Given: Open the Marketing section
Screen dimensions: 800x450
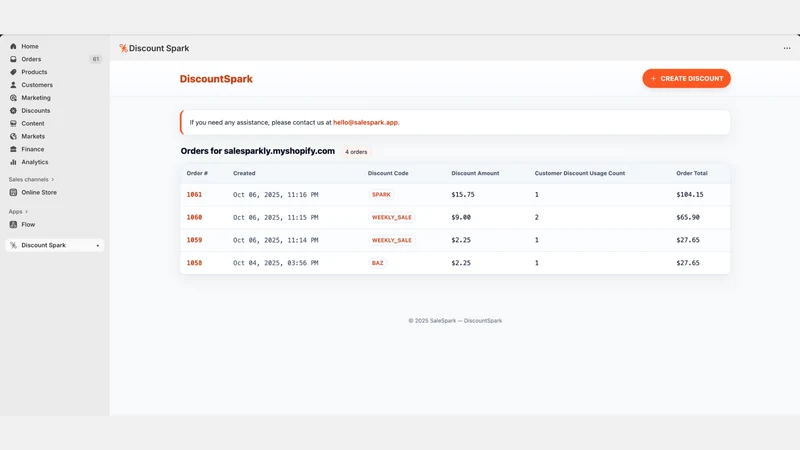Looking at the screenshot, I should coord(36,97).
